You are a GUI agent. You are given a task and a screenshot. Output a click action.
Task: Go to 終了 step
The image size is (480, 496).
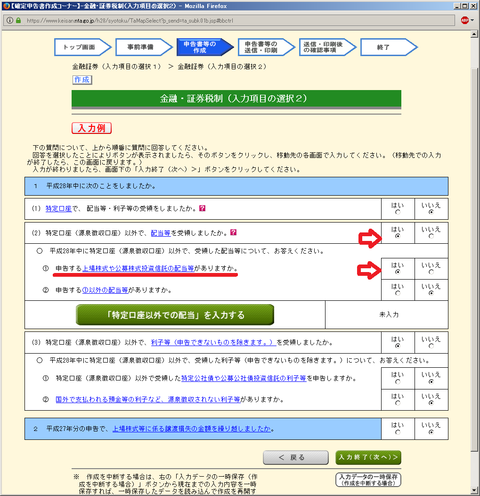coord(389,47)
